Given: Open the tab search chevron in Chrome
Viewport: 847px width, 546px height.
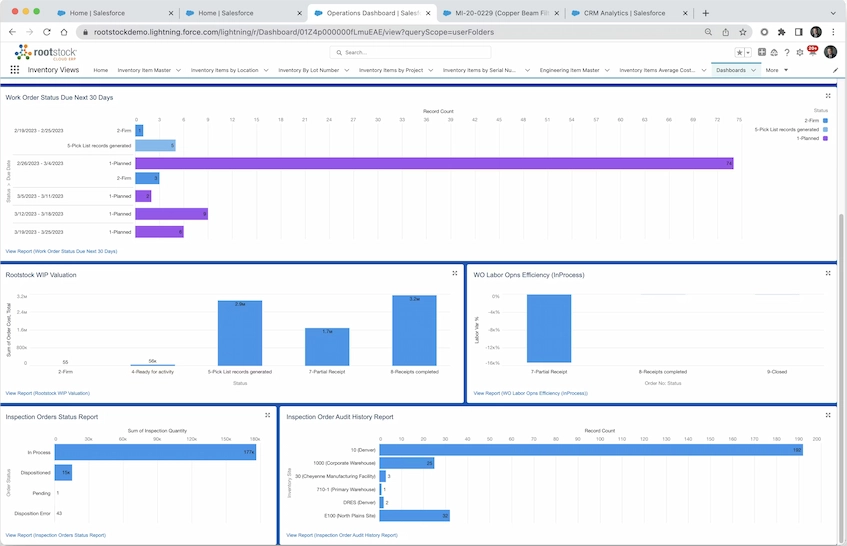Looking at the screenshot, I should click(x=832, y=13).
